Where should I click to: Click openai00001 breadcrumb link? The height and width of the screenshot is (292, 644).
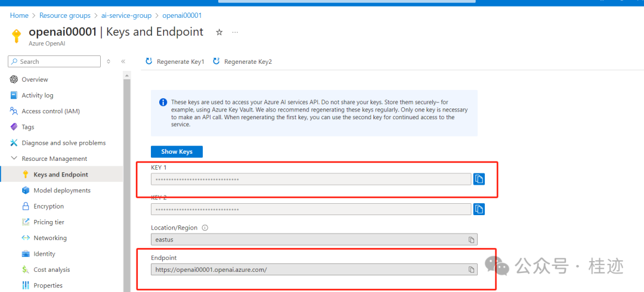tap(182, 15)
